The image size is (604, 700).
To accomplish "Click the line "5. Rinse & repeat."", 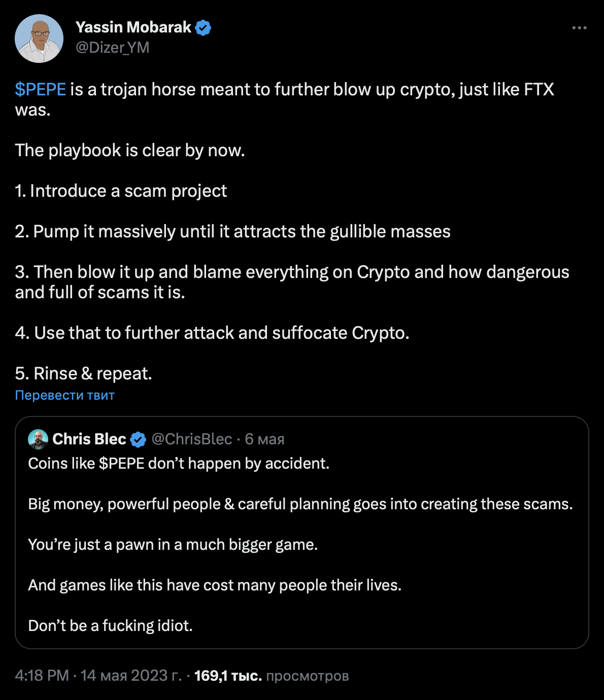I will 84,374.
